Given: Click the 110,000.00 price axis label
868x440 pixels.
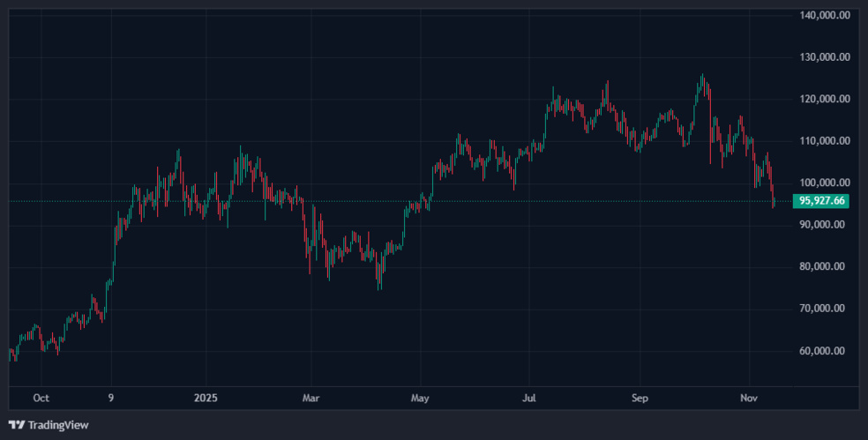Looking at the screenshot, I should 825,141.
